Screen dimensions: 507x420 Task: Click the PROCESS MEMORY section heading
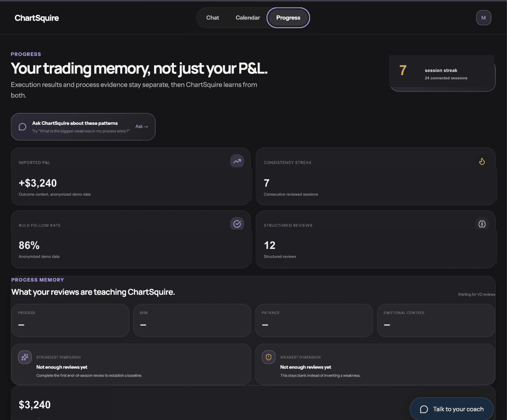(x=37, y=280)
